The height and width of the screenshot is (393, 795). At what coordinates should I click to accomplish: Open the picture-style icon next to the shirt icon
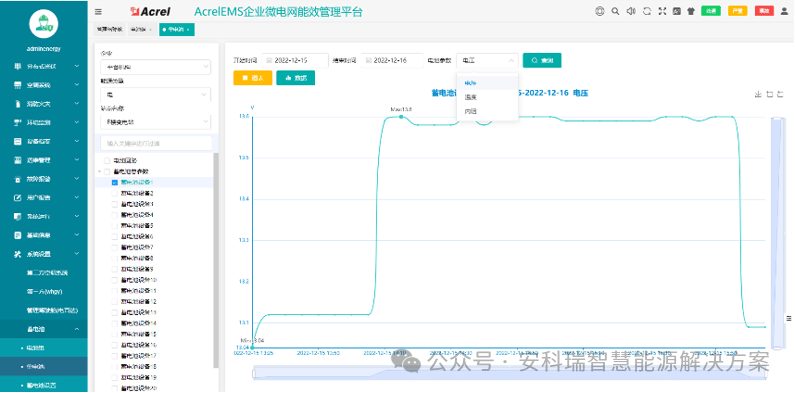[676, 11]
